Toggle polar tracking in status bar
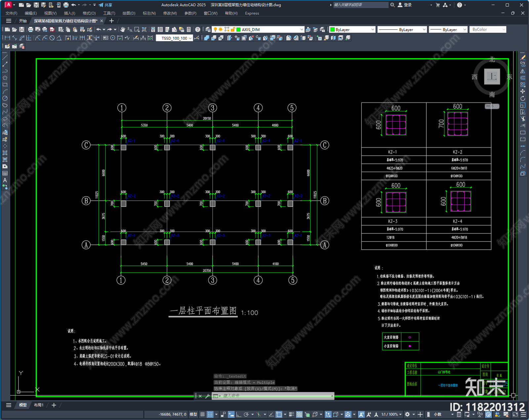The image size is (529, 420). (246, 414)
